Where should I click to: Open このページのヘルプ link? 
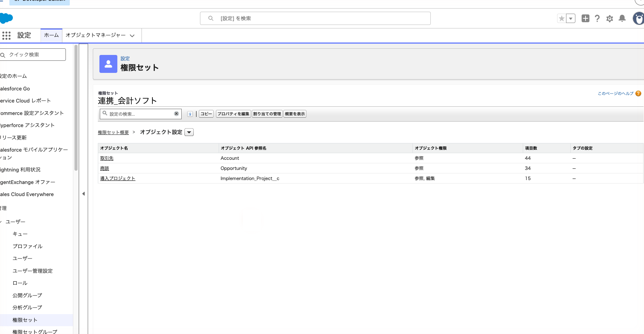(616, 94)
